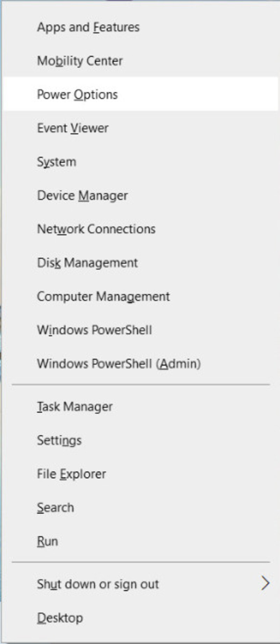Start Windows PowerShell

pos(140,330)
